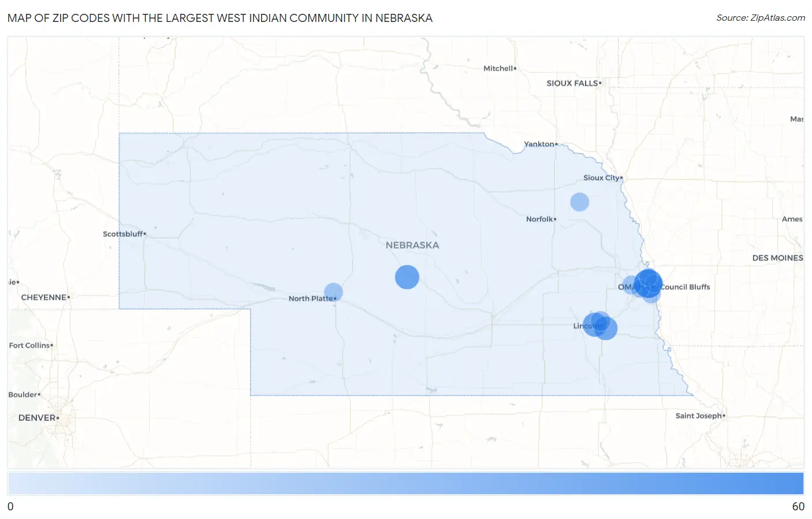Image resolution: width=812 pixels, height=519 pixels.
Task: Click the map title text
Action: pyautogui.click(x=220, y=18)
